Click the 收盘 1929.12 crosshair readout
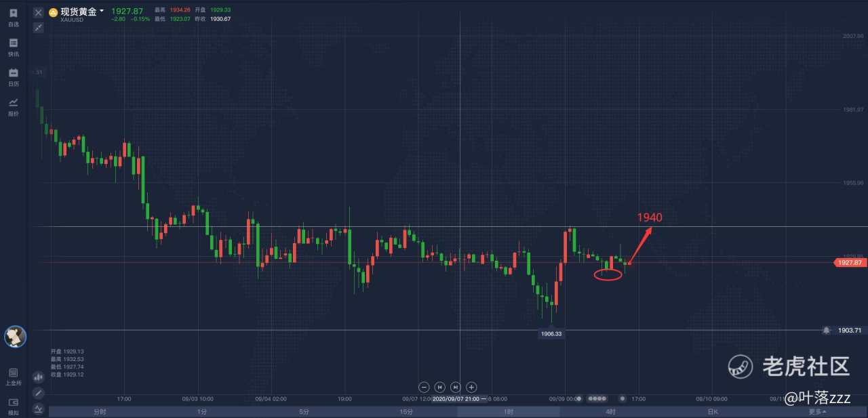Image resolution: width=868 pixels, height=418 pixels. 66,375
